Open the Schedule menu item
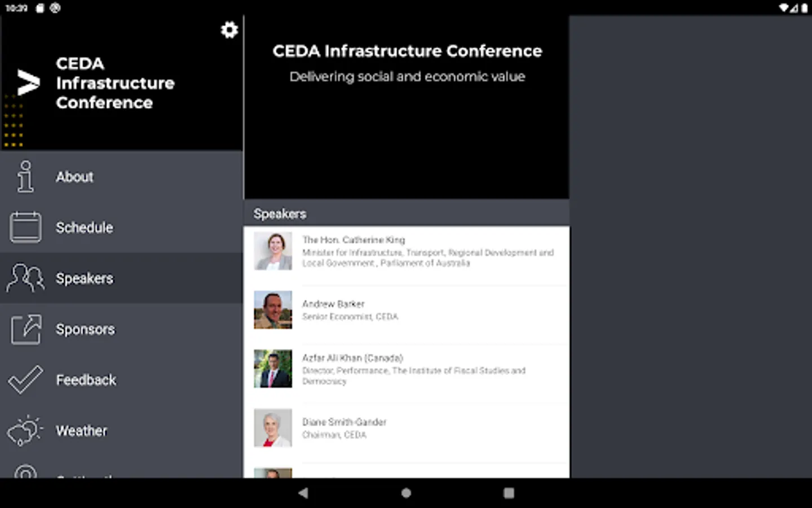This screenshot has height=508, width=812. (x=122, y=227)
